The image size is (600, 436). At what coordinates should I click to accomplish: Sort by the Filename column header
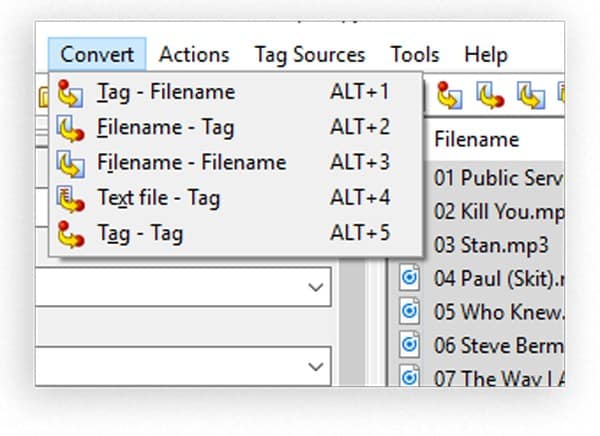point(495,139)
